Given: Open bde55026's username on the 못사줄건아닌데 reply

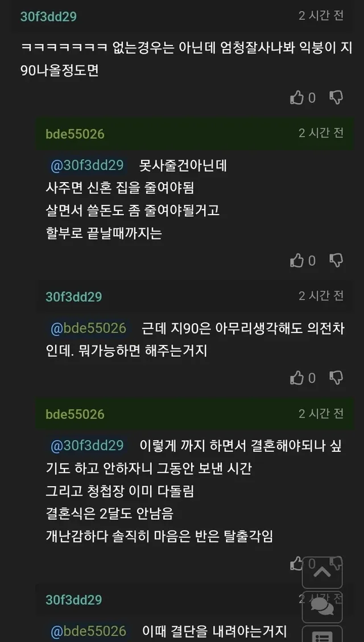Looking at the screenshot, I should 75,134.
